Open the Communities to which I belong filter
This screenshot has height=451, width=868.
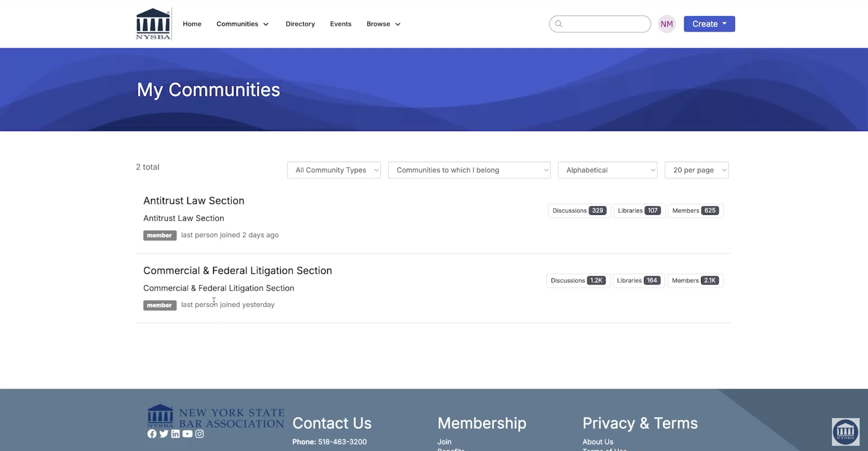pos(469,170)
